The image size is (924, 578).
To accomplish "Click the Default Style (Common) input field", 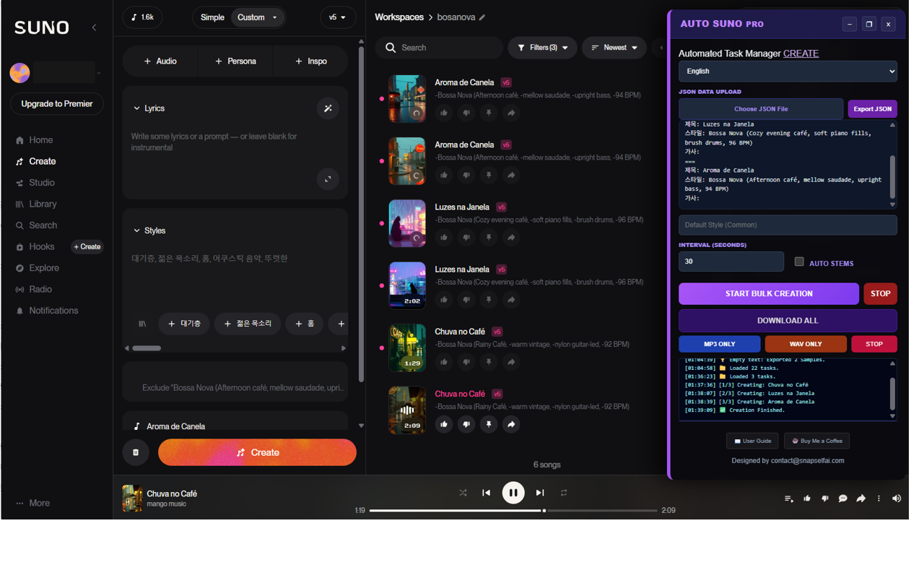I will point(788,225).
